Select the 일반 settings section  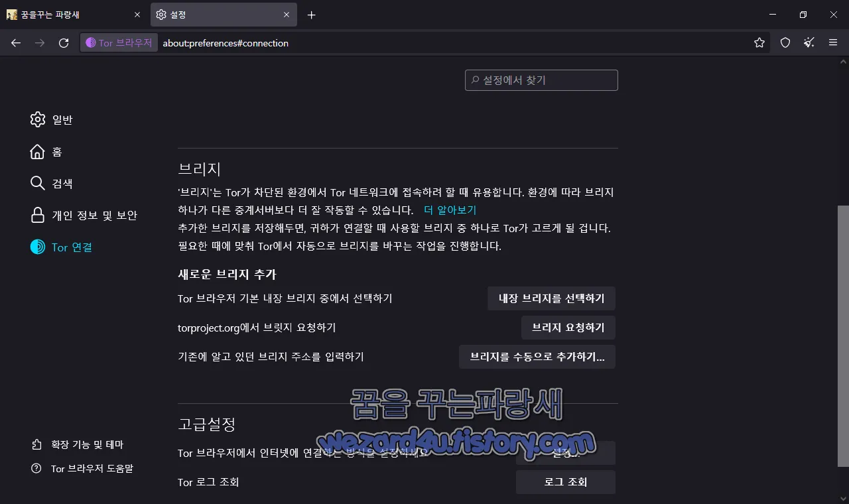tap(62, 119)
